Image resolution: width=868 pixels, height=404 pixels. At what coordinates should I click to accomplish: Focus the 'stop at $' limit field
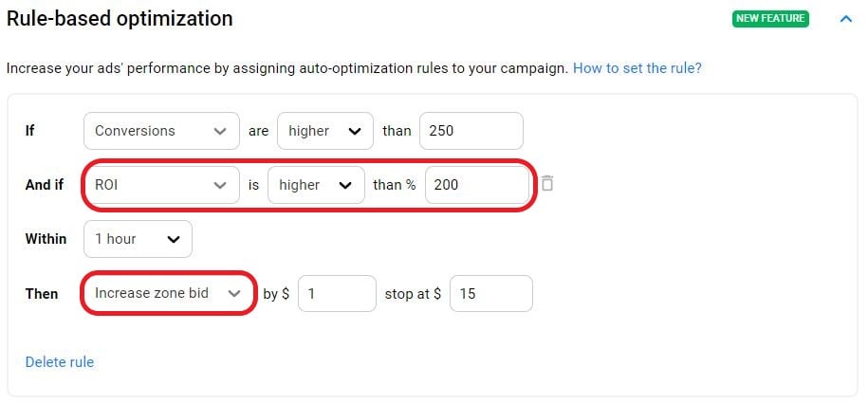pos(490,294)
